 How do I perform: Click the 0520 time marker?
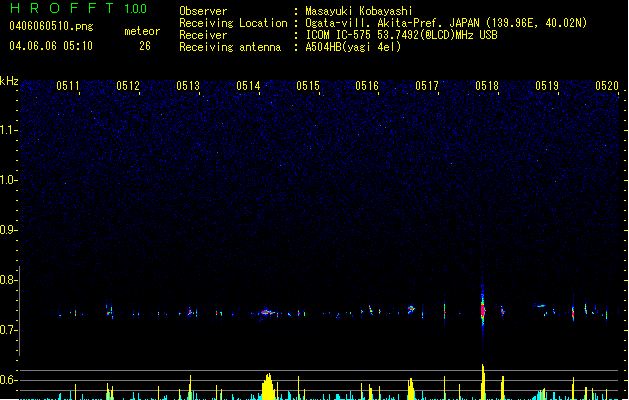[607, 86]
